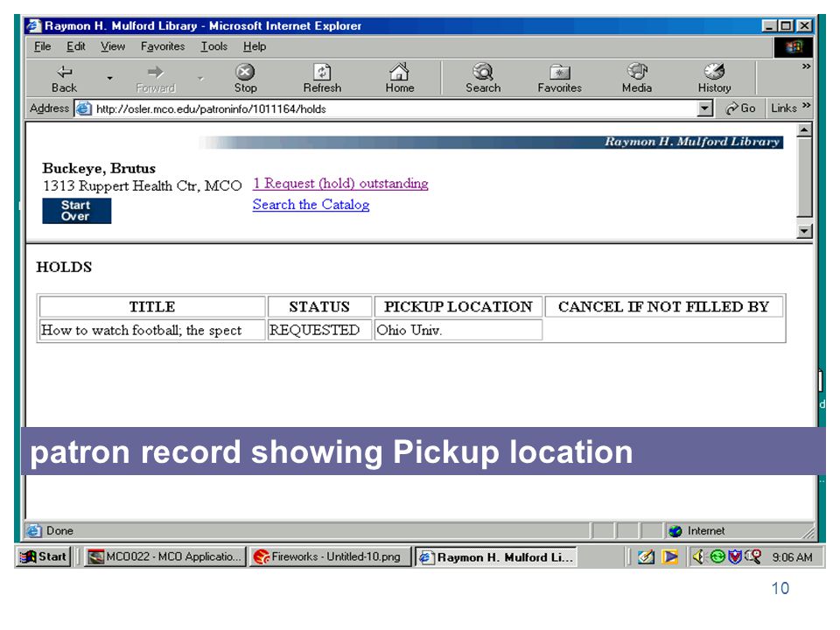Open the Back history dropdown arrow
Screen dimensions: 840x630
109,78
